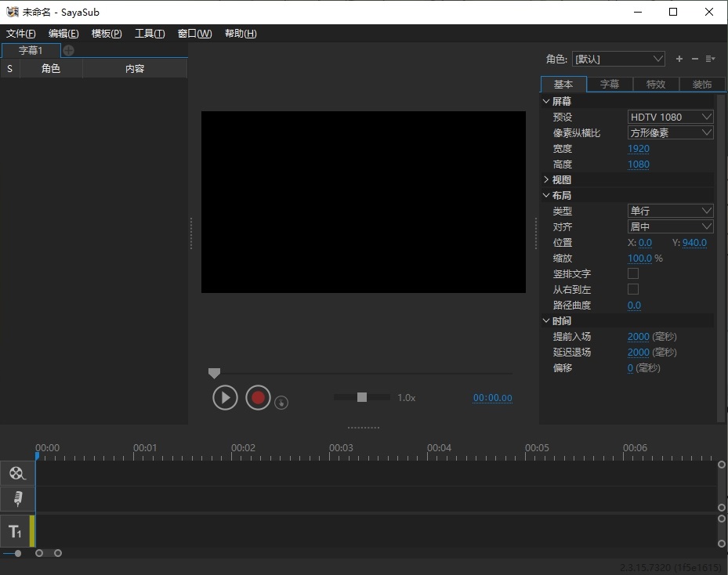The height and width of the screenshot is (575, 728).
Task: Enable the 竖排文字 checkbox
Action: pyautogui.click(x=633, y=274)
